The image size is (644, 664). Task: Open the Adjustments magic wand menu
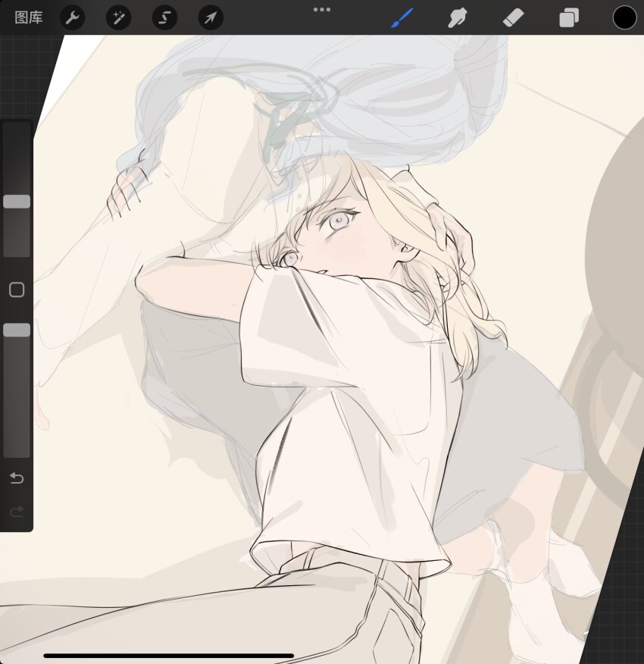pos(118,17)
